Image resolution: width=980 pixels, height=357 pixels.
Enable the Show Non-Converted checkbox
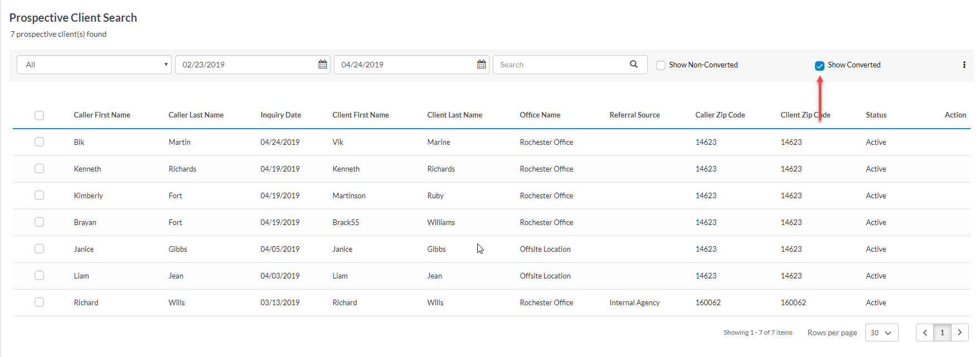point(661,65)
